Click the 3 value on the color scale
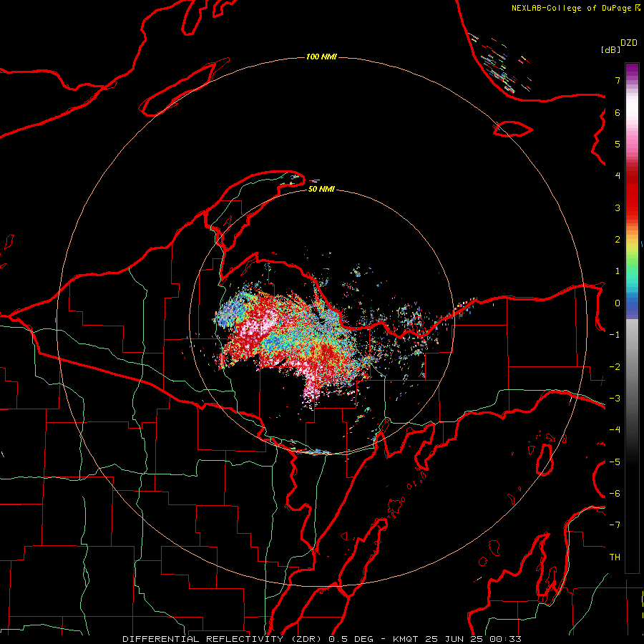The image size is (644, 644). click(618, 208)
